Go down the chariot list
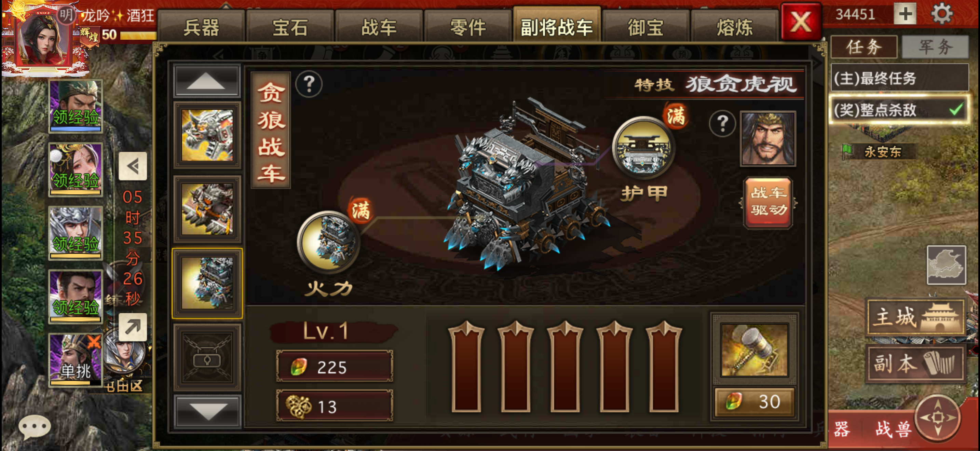The image size is (980, 451). pyautogui.click(x=208, y=412)
